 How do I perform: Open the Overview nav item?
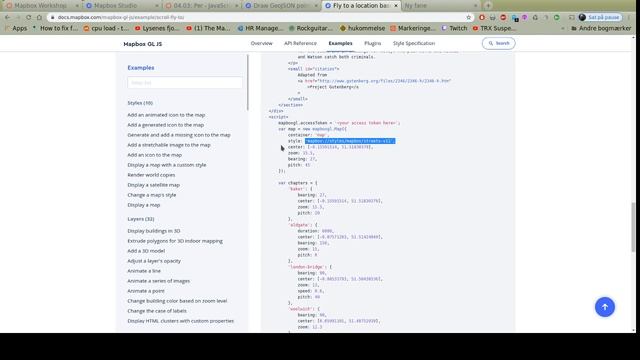[261, 43]
